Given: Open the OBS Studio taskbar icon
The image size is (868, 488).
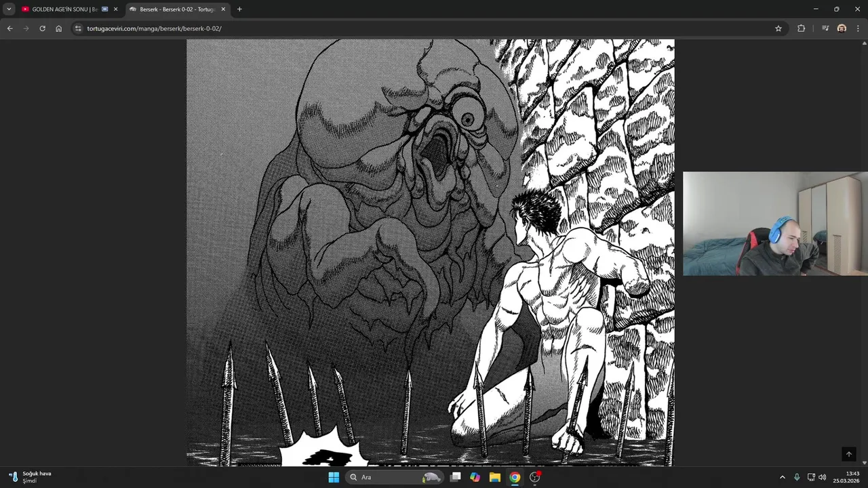Looking at the screenshot, I should 534,477.
